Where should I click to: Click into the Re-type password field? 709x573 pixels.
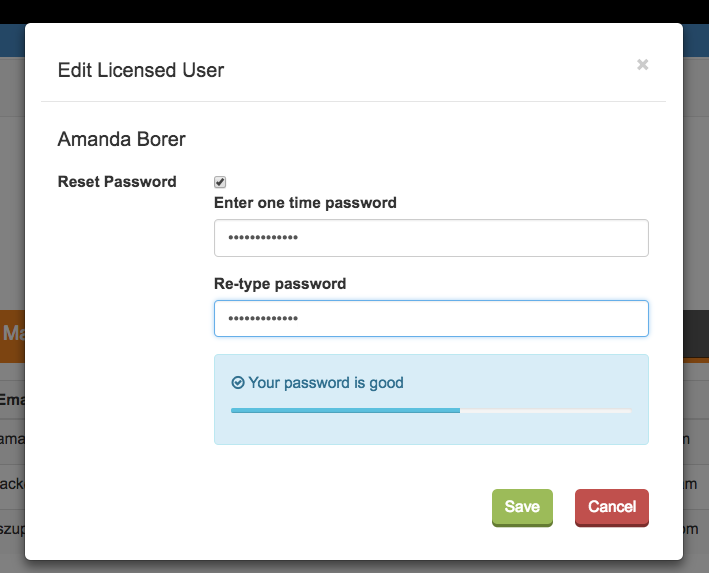click(431, 319)
